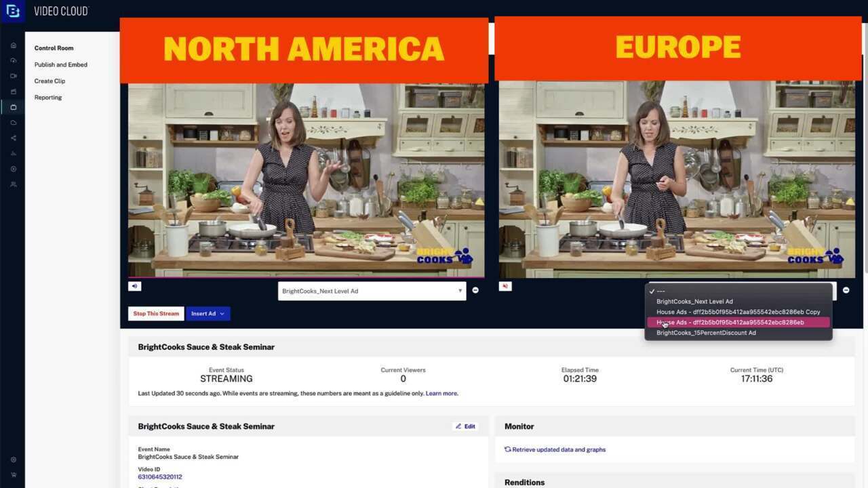The image size is (868, 488).
Task: Open the Media video camera module
Action: [x=14, y=76]
